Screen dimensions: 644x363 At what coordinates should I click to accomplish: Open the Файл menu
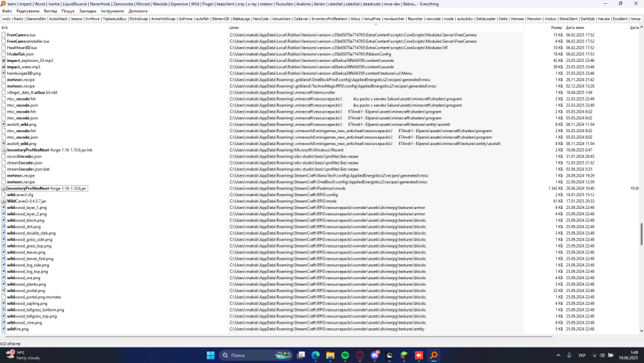[x=7, y=11]
